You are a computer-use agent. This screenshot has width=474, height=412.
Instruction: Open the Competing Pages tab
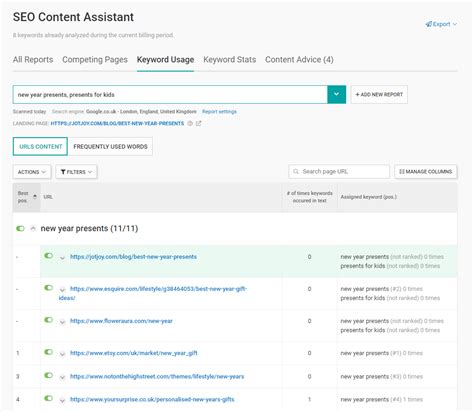(95, 60)
